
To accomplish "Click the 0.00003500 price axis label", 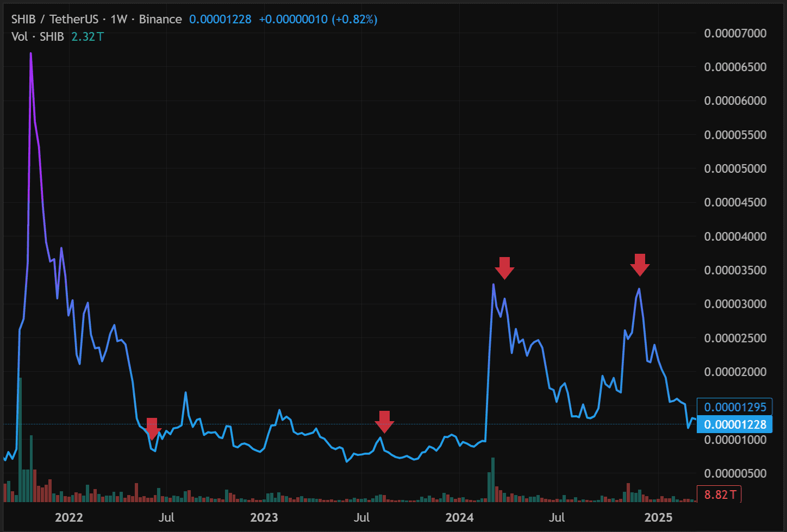I will (735, 270).
